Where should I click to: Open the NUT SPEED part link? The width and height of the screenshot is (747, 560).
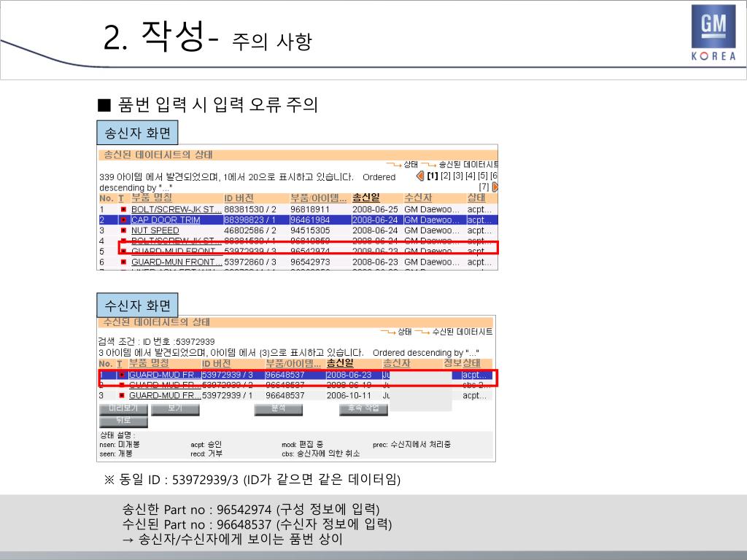point(155,230)
